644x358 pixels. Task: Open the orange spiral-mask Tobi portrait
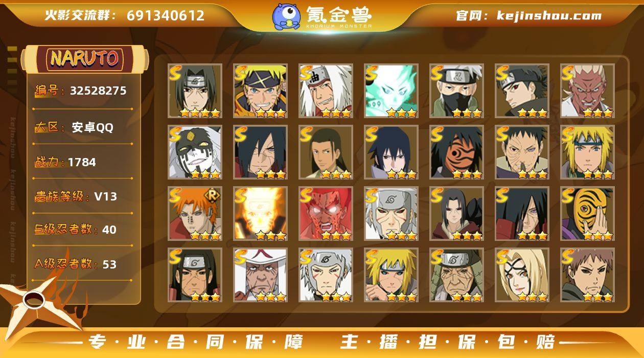[588, 214]
